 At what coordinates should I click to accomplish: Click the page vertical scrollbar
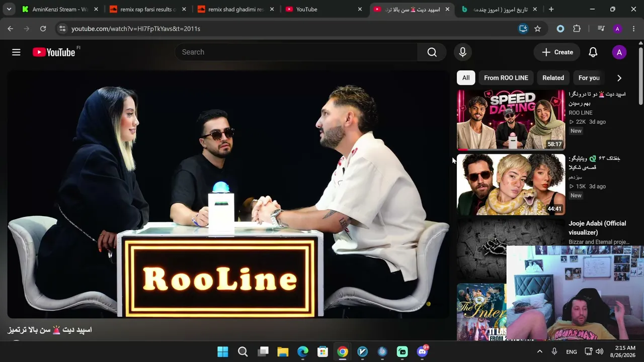click(x=640, y=75)
